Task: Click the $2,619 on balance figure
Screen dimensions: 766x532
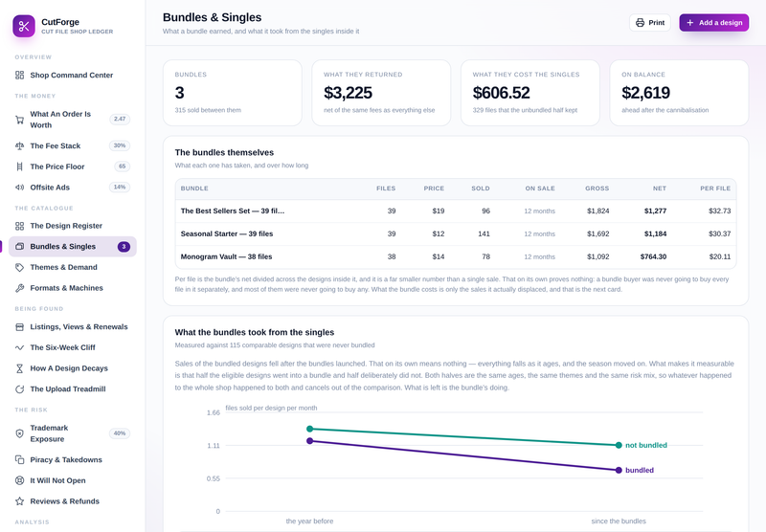Action: (x=645, y=93)
